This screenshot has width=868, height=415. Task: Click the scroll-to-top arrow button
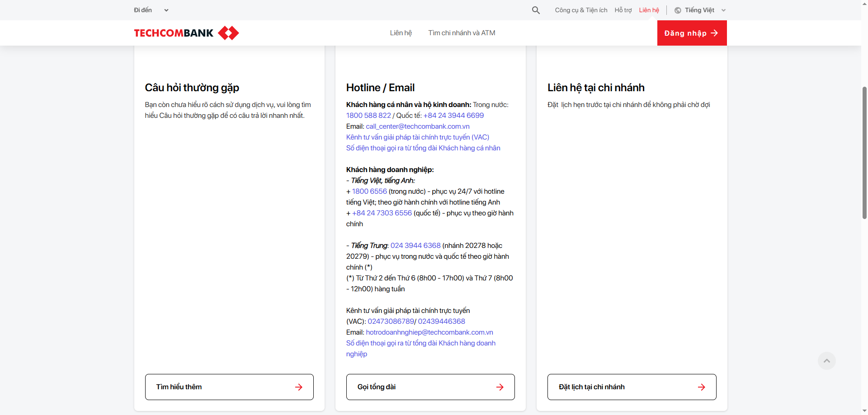[826, 361]
